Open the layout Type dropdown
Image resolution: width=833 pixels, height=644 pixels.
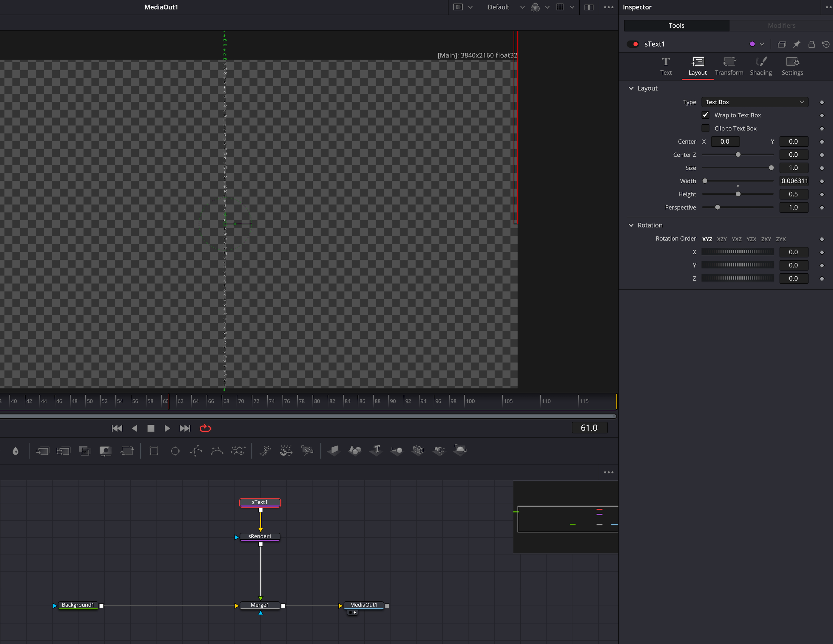tap(755, 102)
